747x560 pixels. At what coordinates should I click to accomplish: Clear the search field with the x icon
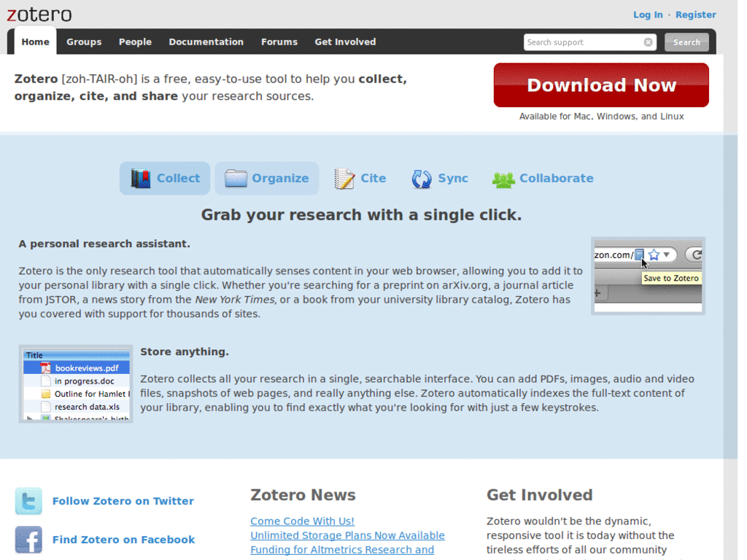tap(648, 42)
